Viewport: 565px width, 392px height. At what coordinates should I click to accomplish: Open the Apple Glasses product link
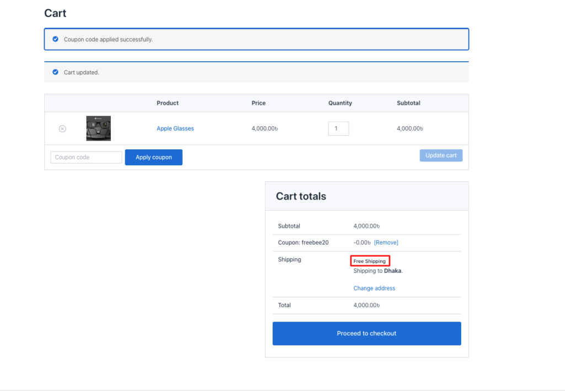pyautogui.click(x=175, y=128)
